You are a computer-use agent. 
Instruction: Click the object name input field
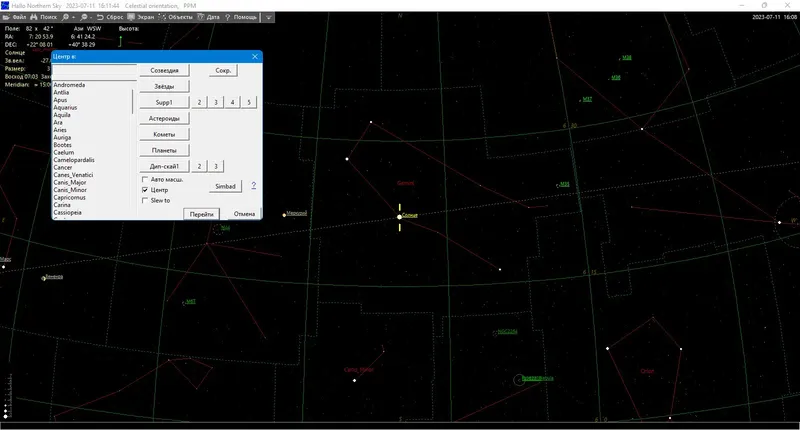point(95,71)
